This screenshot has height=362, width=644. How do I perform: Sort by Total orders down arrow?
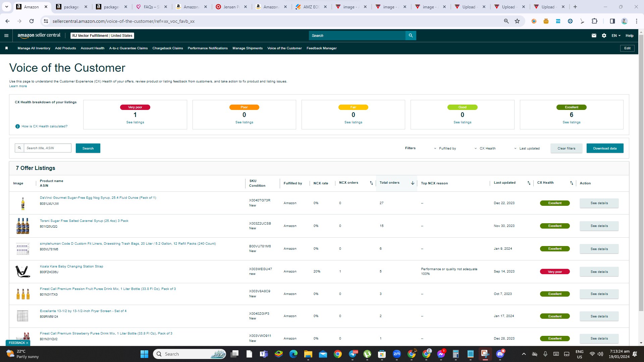[413, 183]
